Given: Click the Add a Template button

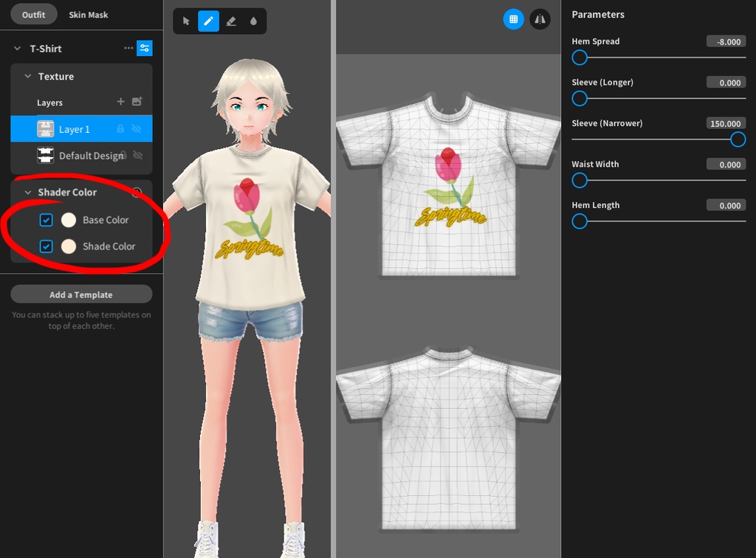Looking at the screenshot, I should 81,294.
